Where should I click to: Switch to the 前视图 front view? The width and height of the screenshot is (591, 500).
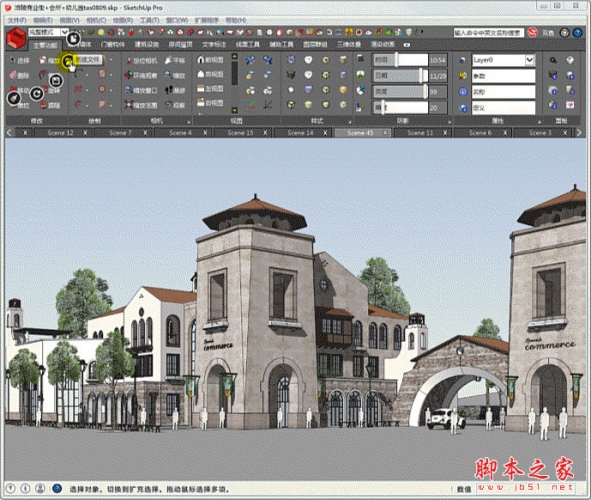point(211,60)
